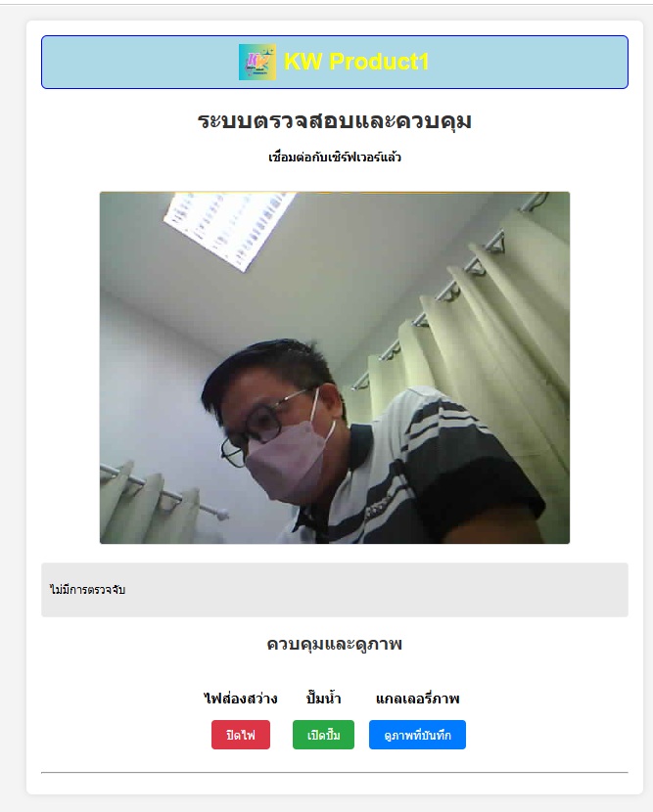Click the live camera feed image

click(335, 368)
